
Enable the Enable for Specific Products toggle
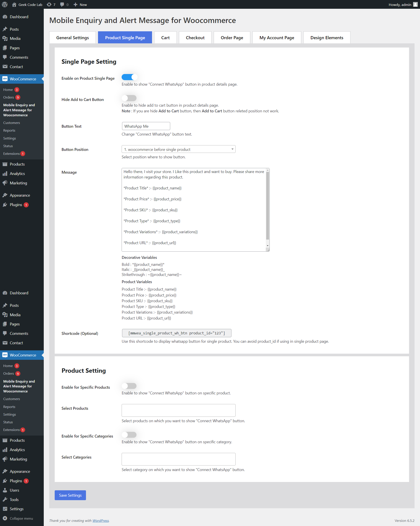tap(129, 386)
